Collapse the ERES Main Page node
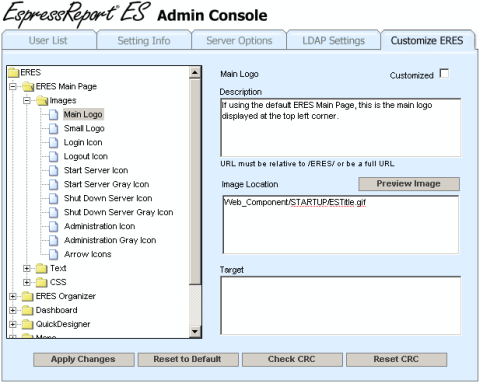The width and height of the screenshot is (480, 383). pos(13,87)
